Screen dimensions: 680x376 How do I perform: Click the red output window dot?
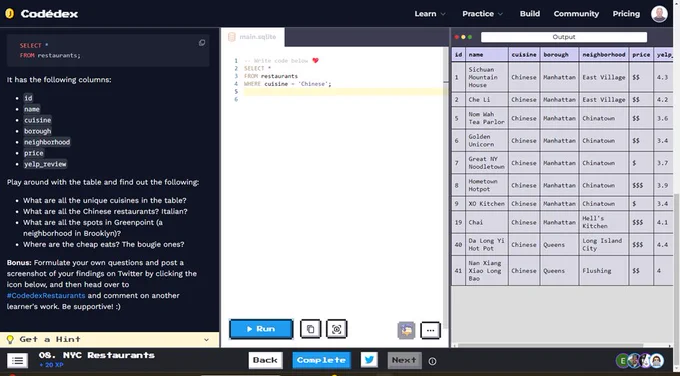coord(457,37)
